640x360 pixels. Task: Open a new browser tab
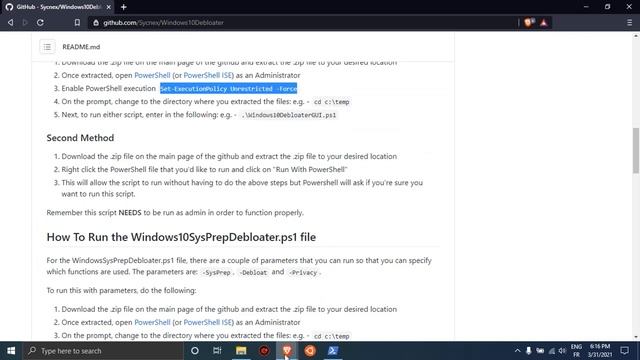click(124, 7)
